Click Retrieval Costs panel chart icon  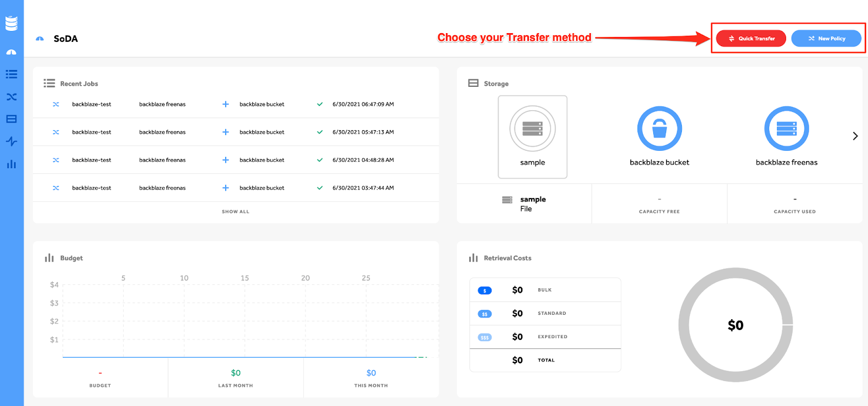[473, 258]
